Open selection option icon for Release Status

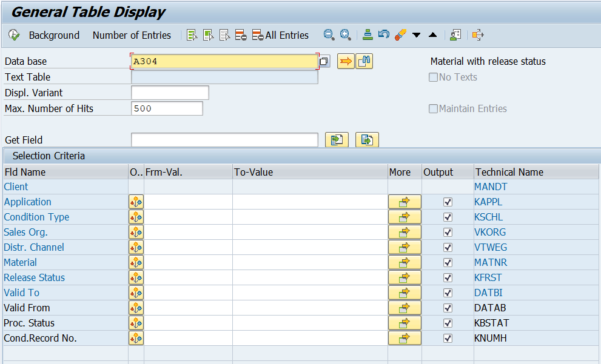pos(136,277)
